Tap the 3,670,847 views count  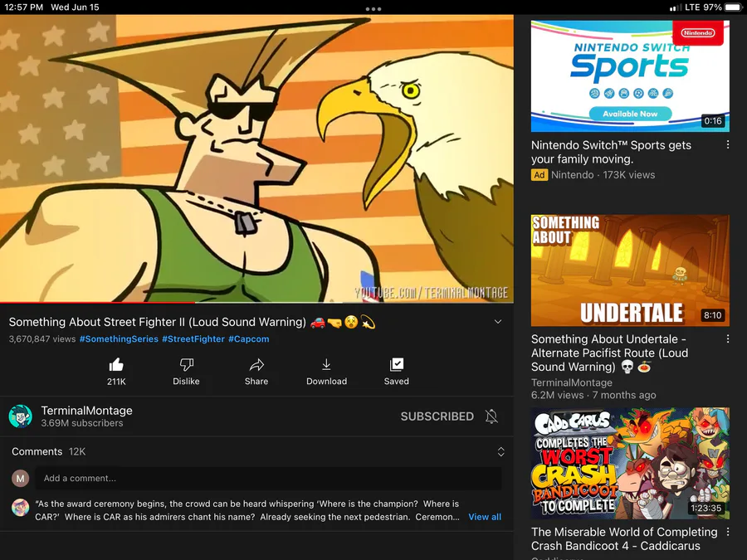point(42,339)
